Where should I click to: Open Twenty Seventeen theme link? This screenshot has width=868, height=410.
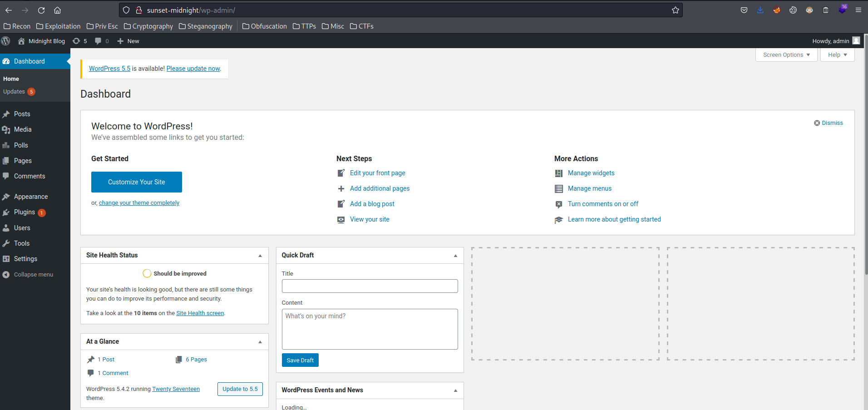[x=176, y=389]
